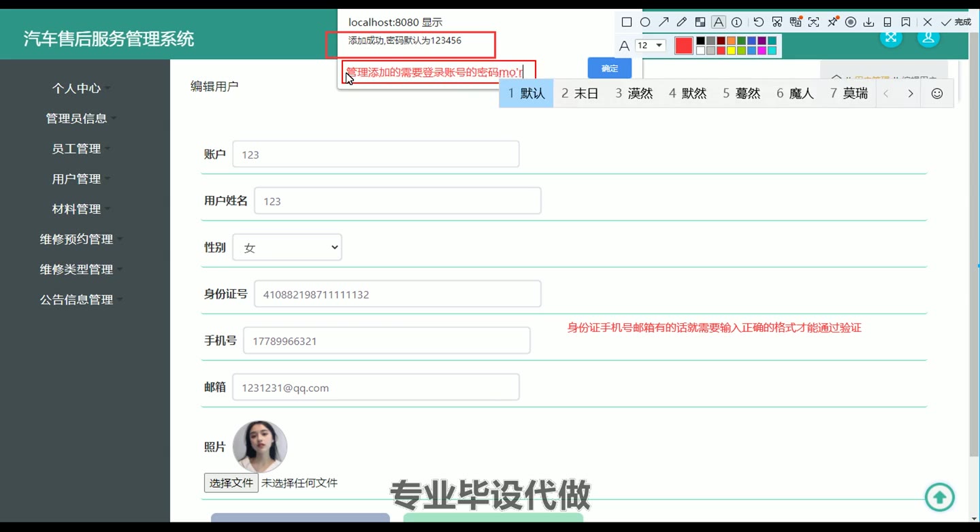
Task: Click the 选择文件 file button
Action: (231, 483)
